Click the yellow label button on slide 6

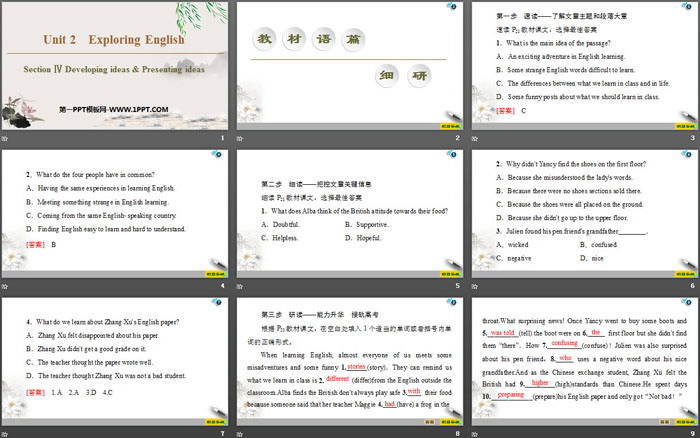685,274
